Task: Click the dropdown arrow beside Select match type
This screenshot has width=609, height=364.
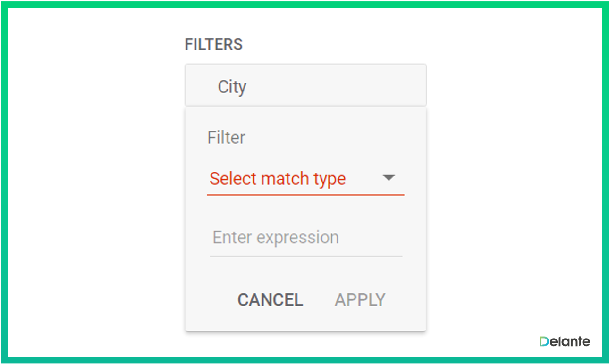Action: [x=389, y=178]
